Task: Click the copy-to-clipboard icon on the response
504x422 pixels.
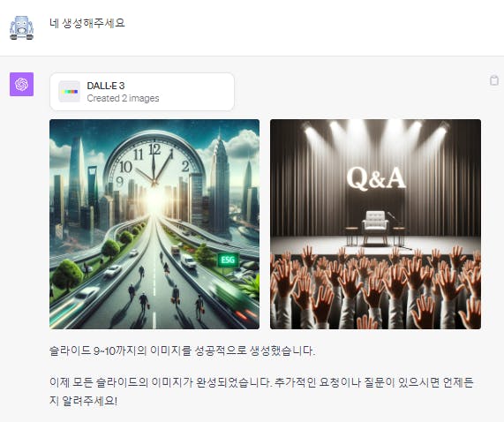Action: (x=494, y=80)
